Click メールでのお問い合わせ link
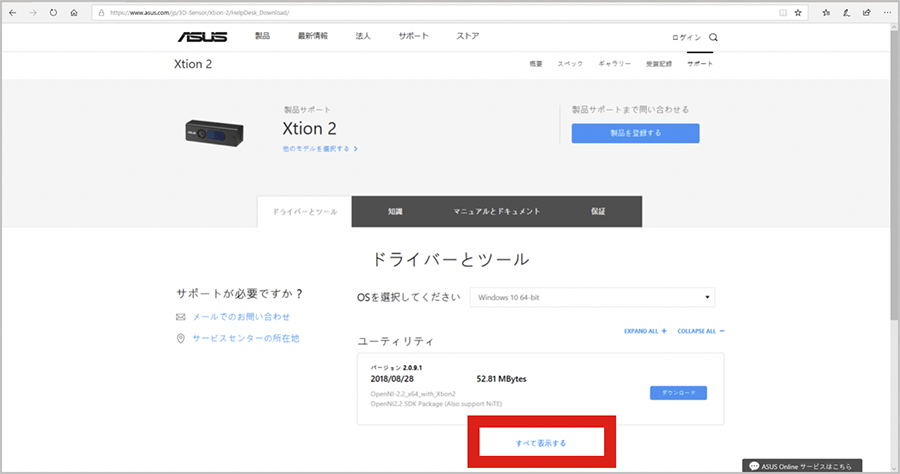Image resolution: width=900 pixels, height=474 pixels. click(x=241, y=317)
